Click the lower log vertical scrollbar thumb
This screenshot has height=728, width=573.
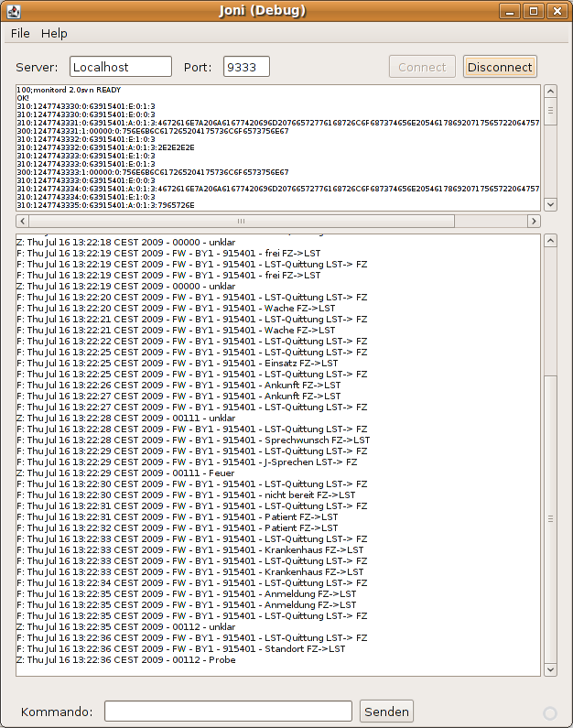tap(550, 517)
